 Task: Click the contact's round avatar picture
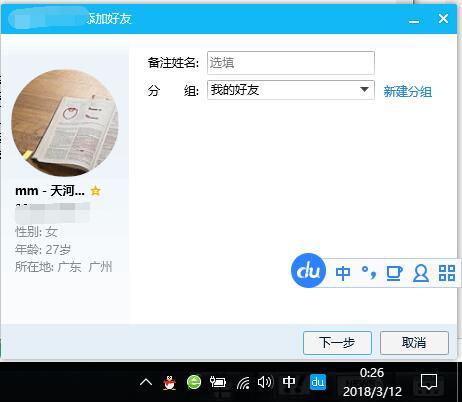click(x=65, y=122)
